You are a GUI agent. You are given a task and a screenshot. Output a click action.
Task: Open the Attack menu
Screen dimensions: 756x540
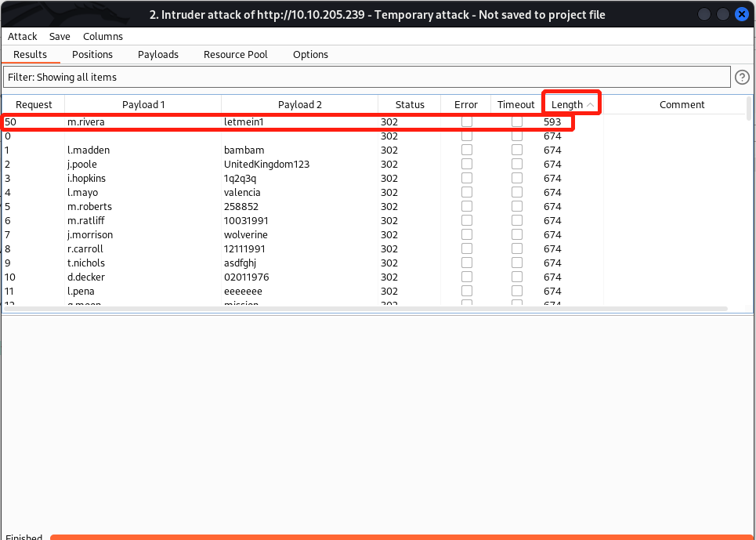(x=23, y=37)
